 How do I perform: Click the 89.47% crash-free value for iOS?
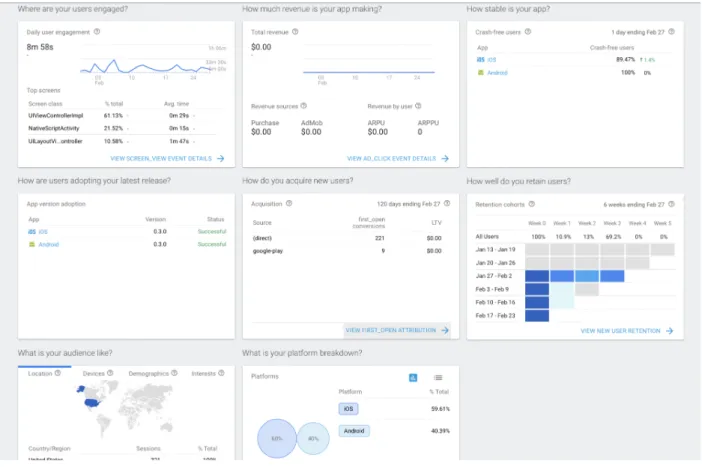click(x=625, y=60)
